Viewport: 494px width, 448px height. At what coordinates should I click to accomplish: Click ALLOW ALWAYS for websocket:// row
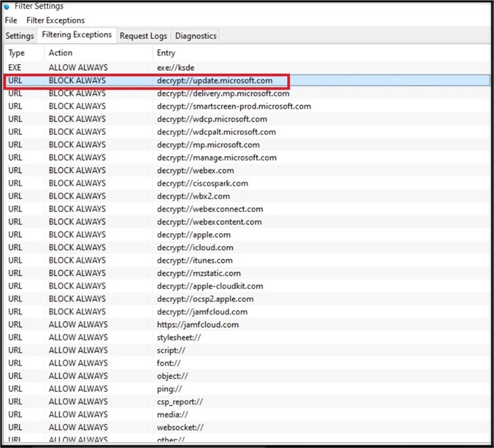pyautogui.click(x=78, y=428)
